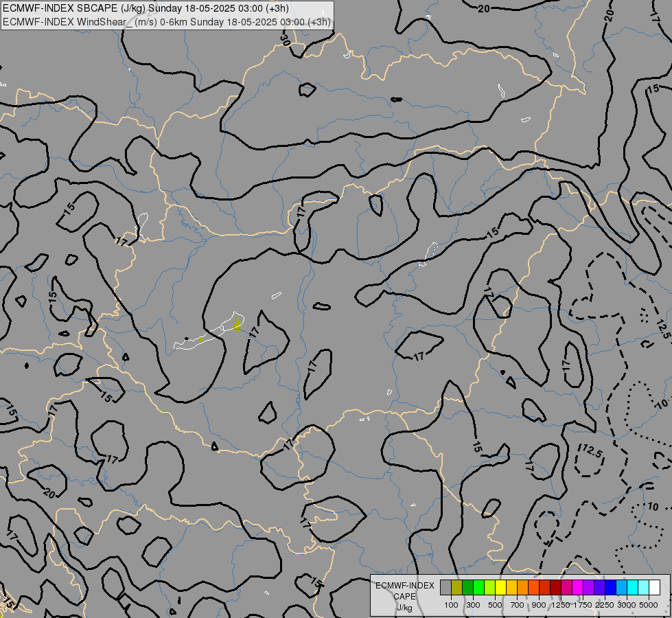This screenshot has width=672, height=618.
Task: Click the cyan legend swatch after 3000
Action: pos(633,588)
